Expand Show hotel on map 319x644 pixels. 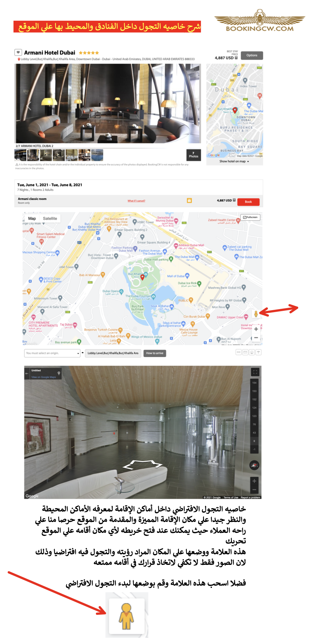pos(234,161)
